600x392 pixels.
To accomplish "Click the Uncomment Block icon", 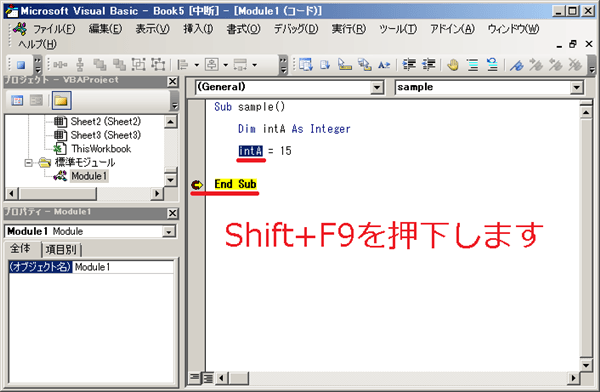I will [x=492, y=65].
